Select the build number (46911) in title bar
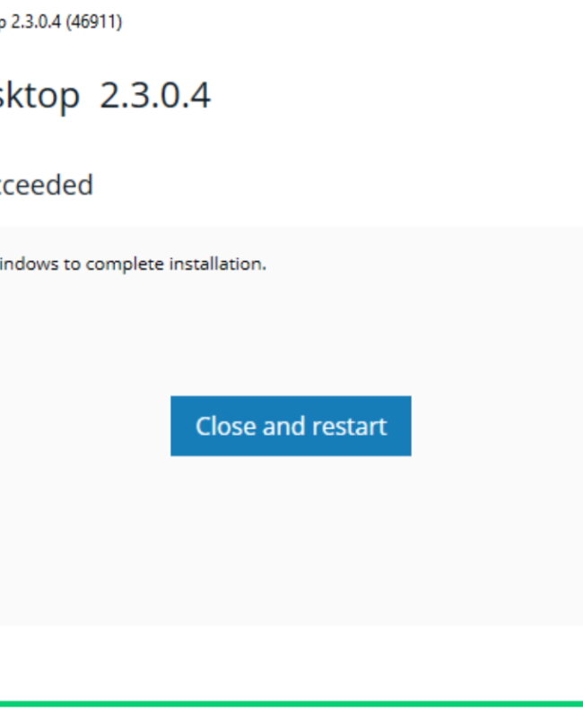The height and width of the screenshot is (728, 583). tap(94, 22)
